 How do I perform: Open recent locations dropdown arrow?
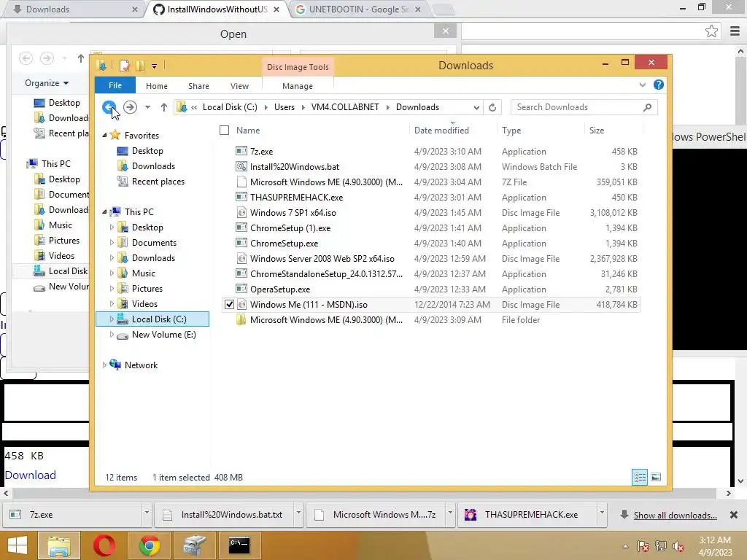pos(147,107)
